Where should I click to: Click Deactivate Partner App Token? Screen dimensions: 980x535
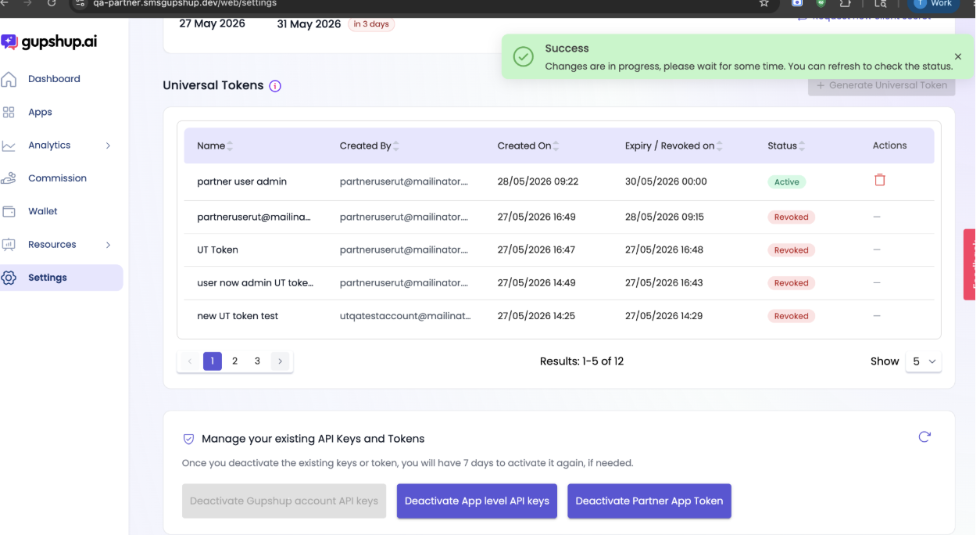[x=649, y=501]
